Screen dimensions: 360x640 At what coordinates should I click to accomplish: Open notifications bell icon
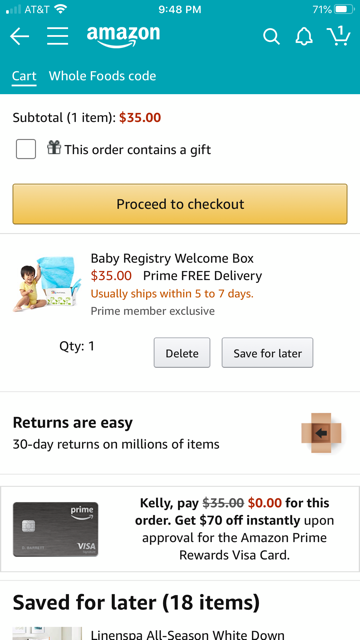pos(304,37)
